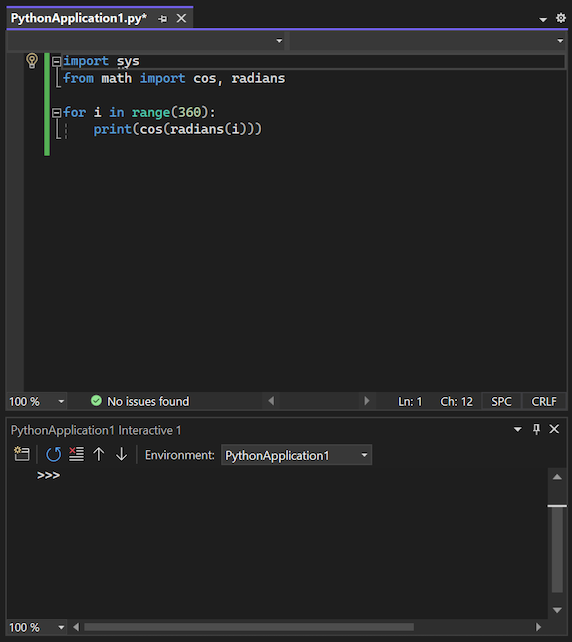Click the No issues found text

(x=148, y=401)
